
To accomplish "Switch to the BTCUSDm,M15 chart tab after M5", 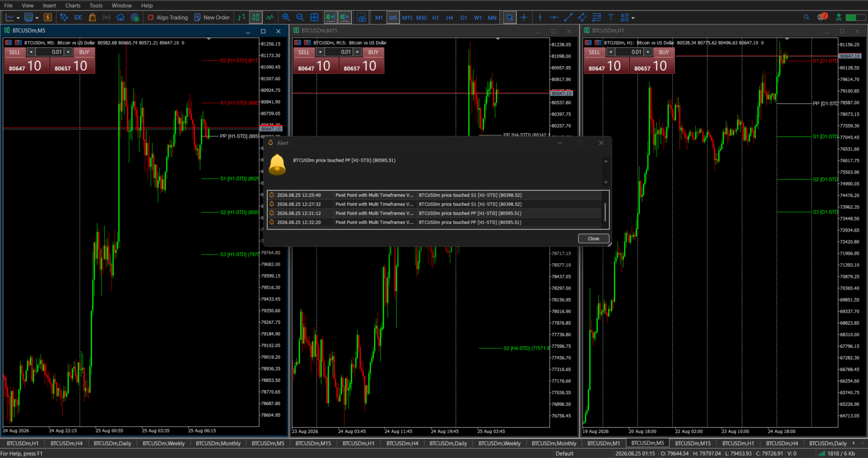I will coord(693,444).
